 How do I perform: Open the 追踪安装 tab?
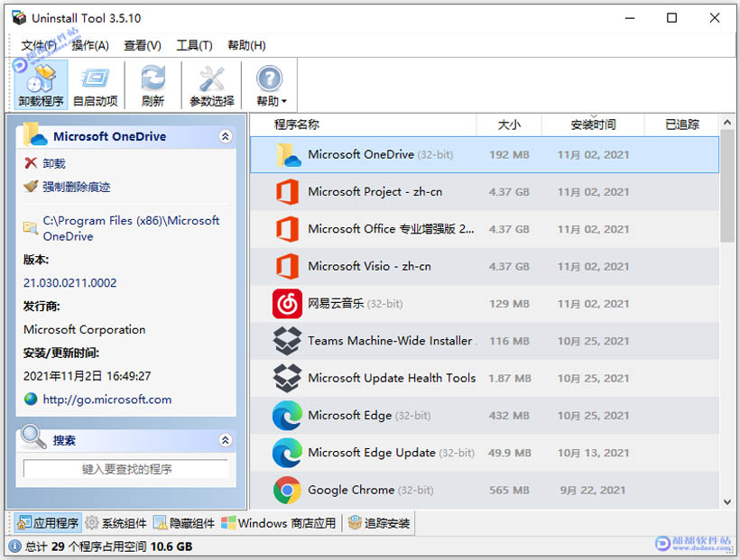pos(379,523)
